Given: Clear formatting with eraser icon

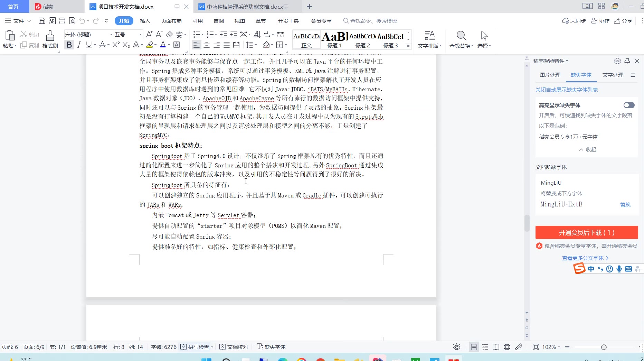Looking at the screenshot, I should (x=169, y=34).
